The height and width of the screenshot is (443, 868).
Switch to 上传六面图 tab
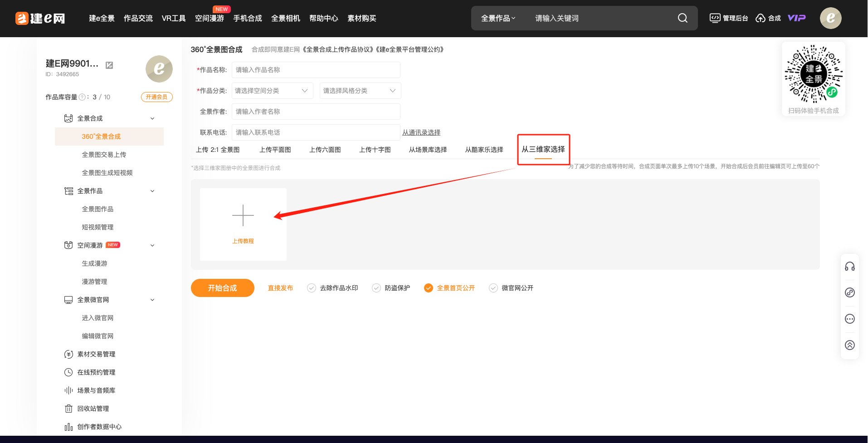click(325, 150)
